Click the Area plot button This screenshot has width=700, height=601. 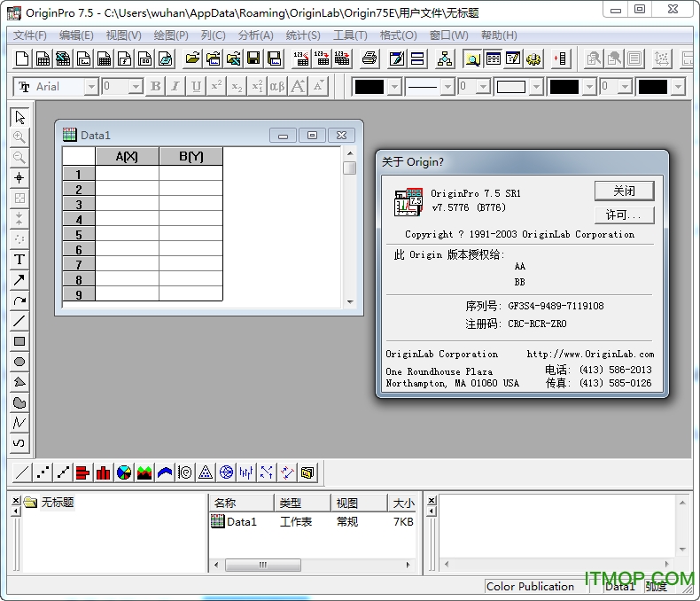click(x=144, y=472)
